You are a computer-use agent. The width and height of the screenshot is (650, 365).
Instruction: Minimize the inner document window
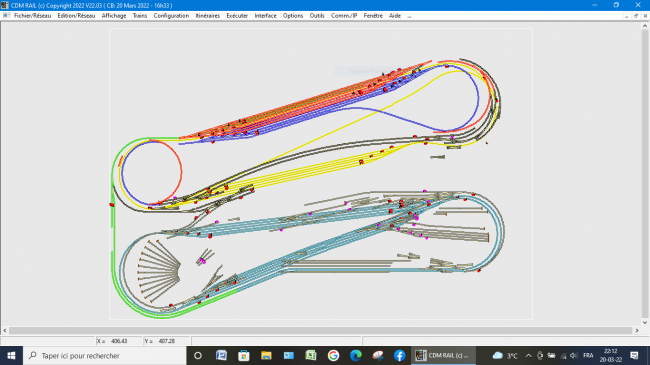[x=626, y=16]
